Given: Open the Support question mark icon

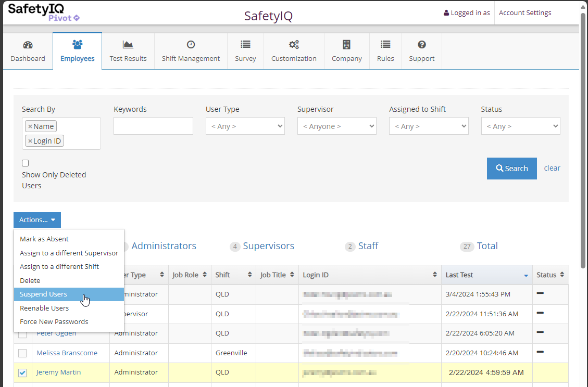Looking at the screenshot, I should point(422,45).
